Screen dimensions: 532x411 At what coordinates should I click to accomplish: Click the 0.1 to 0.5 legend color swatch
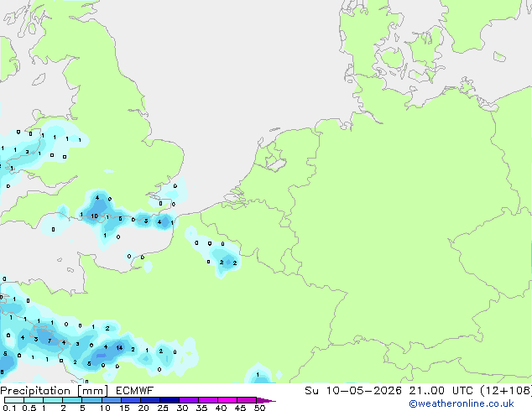pos(14,400)
